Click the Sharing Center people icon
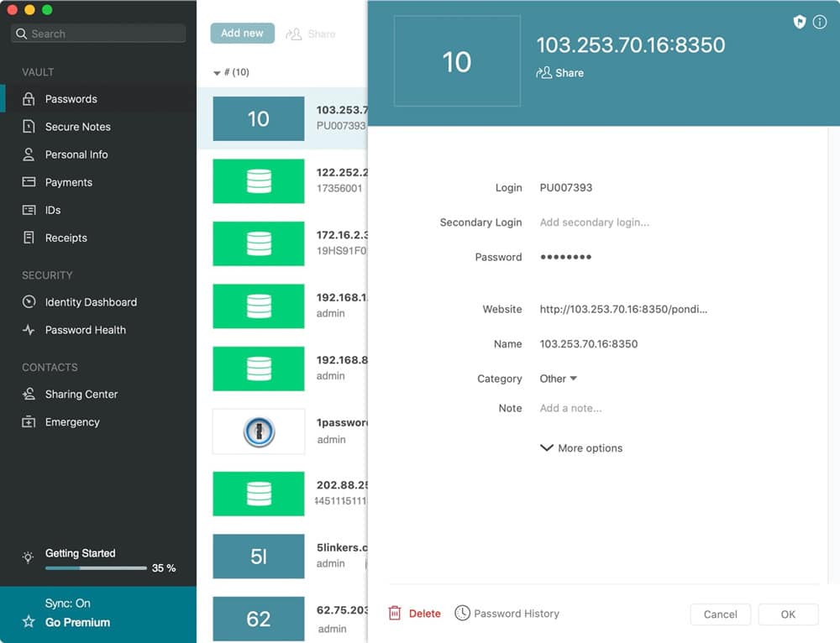This screenshot has height=643, width=840. pyautogui.click(x=29, y=394)
